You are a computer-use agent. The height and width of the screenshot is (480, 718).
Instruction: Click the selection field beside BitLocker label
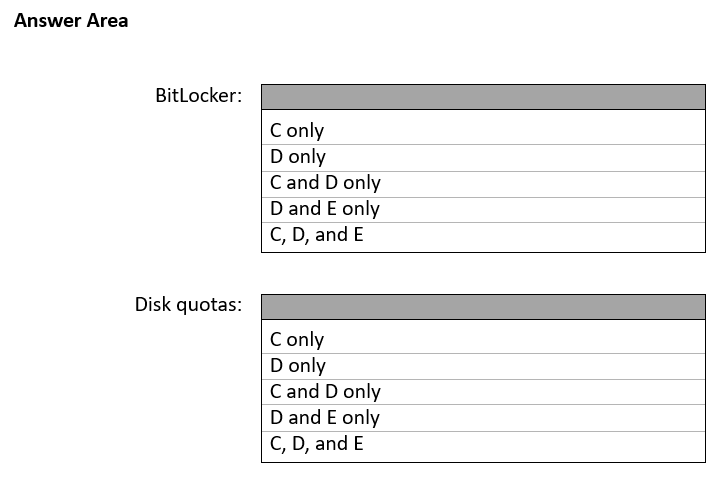click(x=483, y=97)
